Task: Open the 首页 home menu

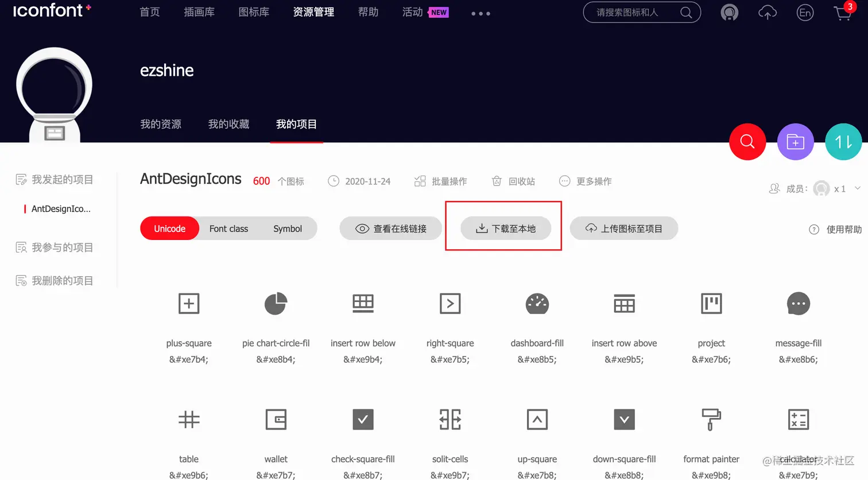Action: [150, 12]
